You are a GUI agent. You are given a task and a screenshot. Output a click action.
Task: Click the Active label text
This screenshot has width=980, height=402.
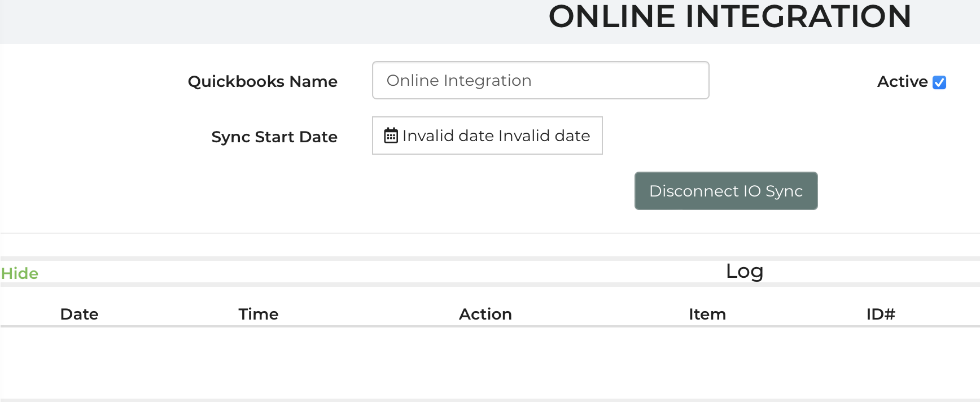(902, 82)
